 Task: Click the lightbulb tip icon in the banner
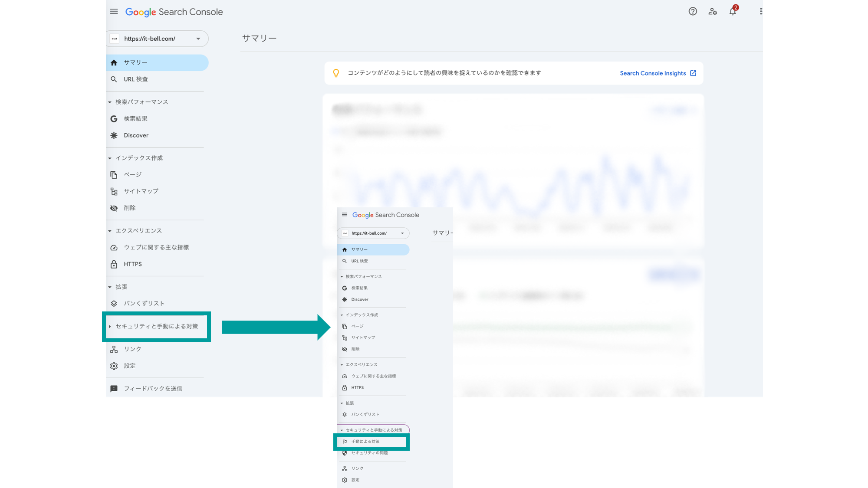tap(336, 73)
